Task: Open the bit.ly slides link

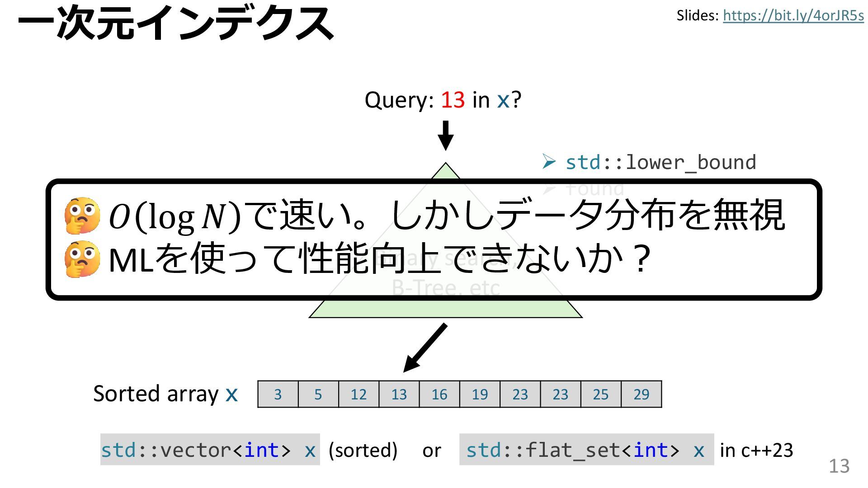Action: click(x=793, y=16)
